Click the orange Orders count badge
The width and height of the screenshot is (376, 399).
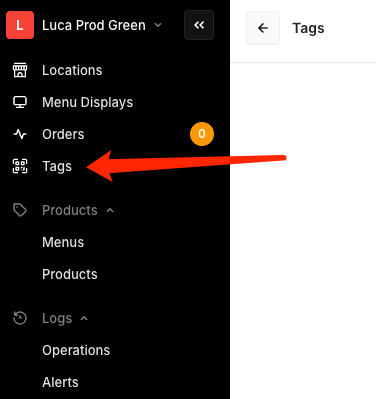coord(202,134)
